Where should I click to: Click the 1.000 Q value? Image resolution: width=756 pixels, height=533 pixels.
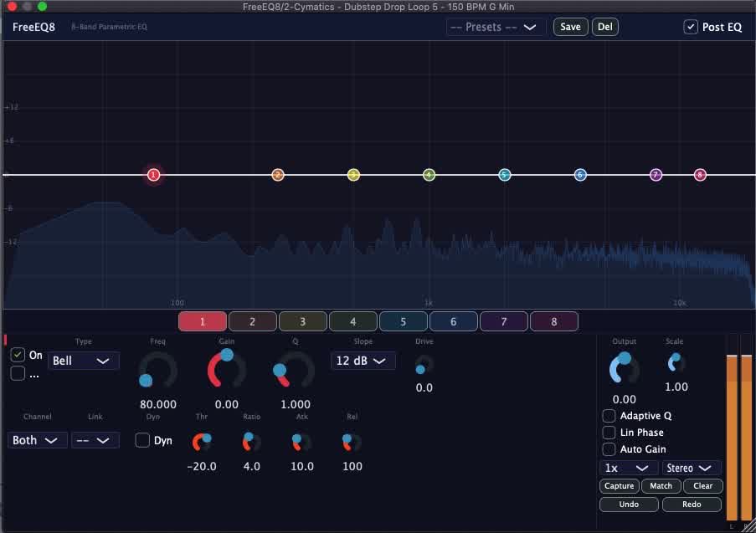click(x=295, y=404)
